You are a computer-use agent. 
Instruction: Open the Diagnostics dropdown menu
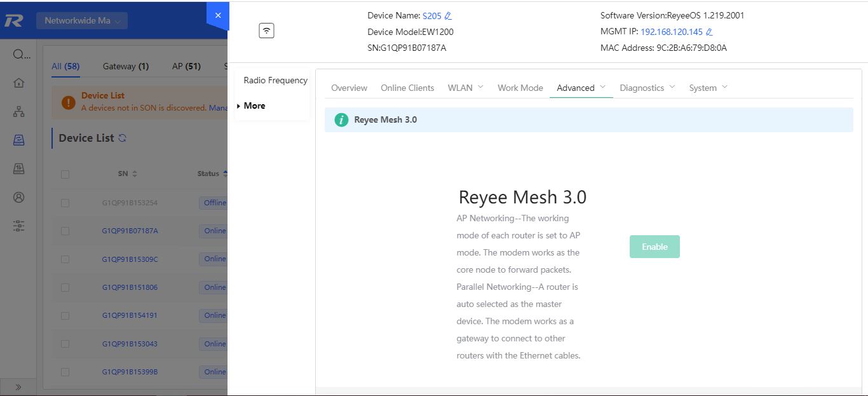[x=647, y=88]
